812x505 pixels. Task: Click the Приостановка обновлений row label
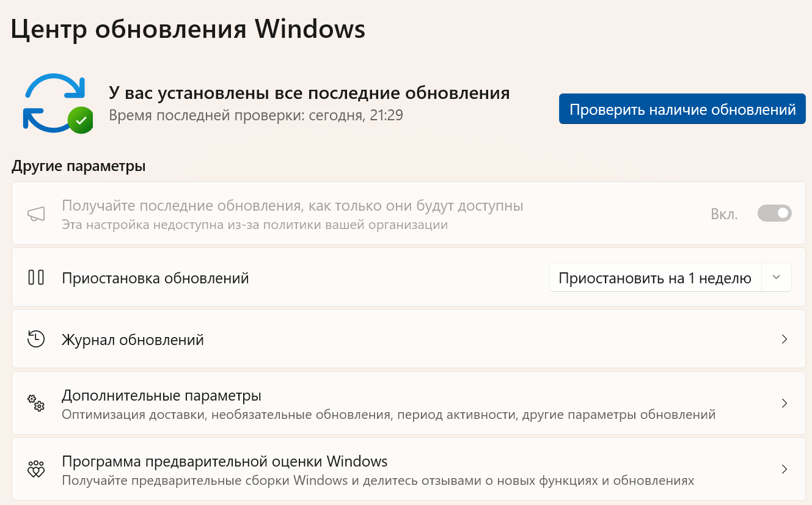click(x=155, y=278)
